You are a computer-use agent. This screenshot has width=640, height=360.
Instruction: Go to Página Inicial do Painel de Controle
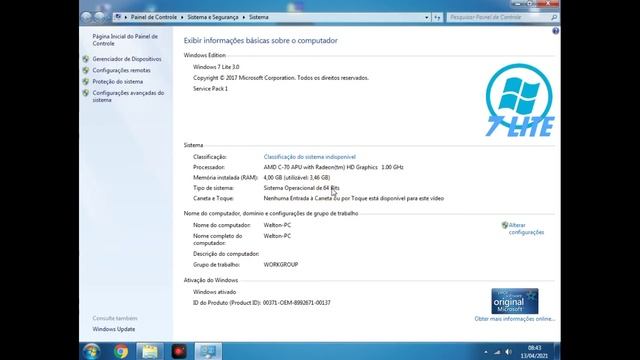[x=125, y=40]
